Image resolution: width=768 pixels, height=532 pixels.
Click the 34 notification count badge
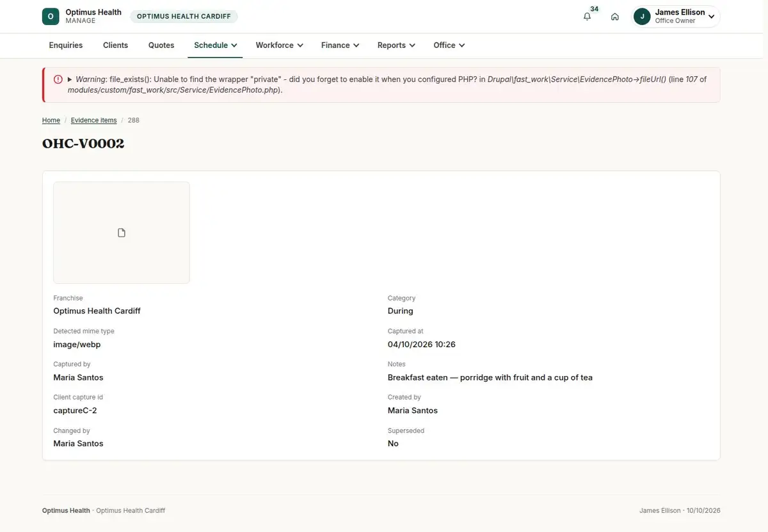[x=595, y=9]
